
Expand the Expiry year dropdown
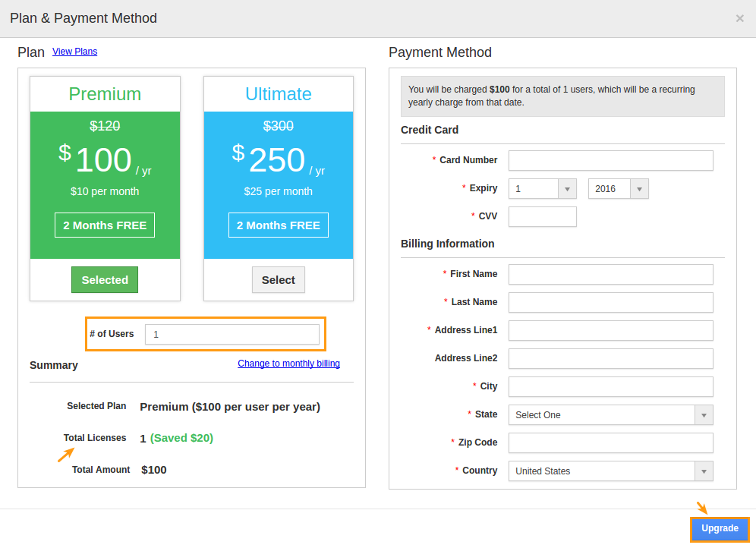pos(618,189)
